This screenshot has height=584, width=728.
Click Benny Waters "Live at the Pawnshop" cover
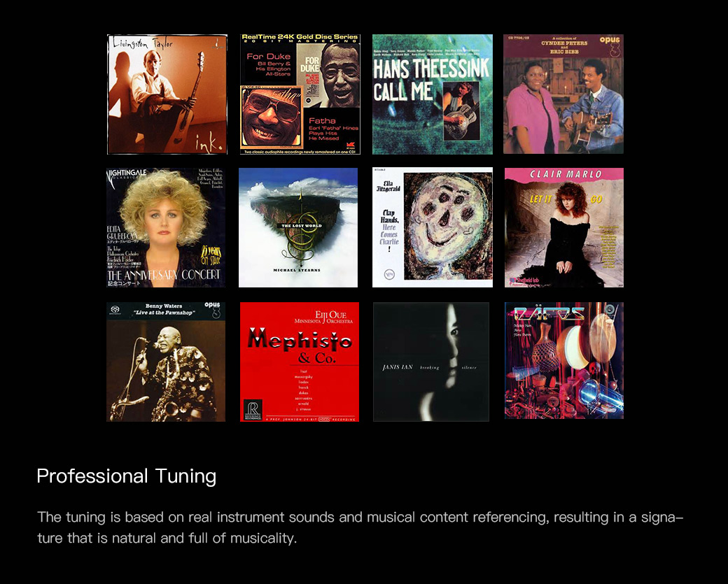point(166,362)
